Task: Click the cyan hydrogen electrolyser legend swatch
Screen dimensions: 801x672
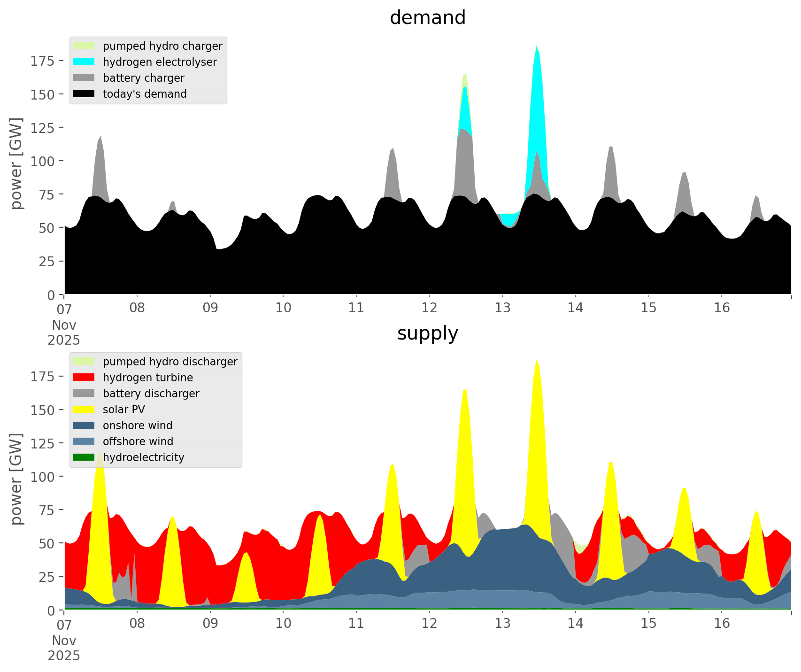Action: (x=84, y=62)
